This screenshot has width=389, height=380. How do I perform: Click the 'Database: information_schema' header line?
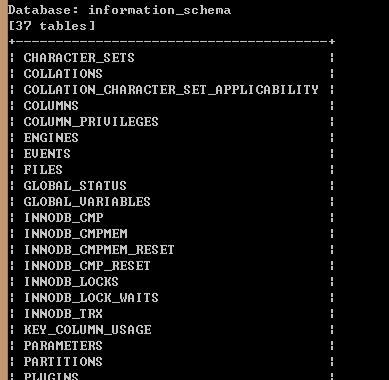[x=119, y=10]
